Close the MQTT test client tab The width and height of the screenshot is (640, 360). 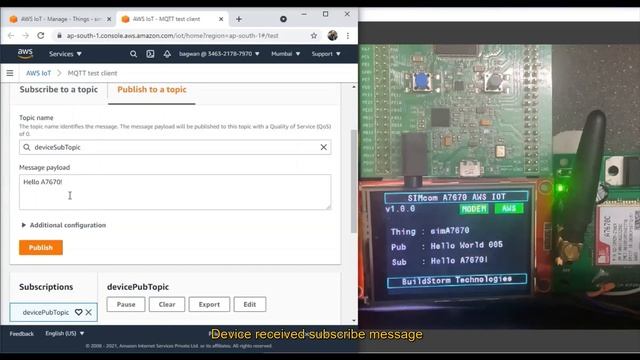221,19
